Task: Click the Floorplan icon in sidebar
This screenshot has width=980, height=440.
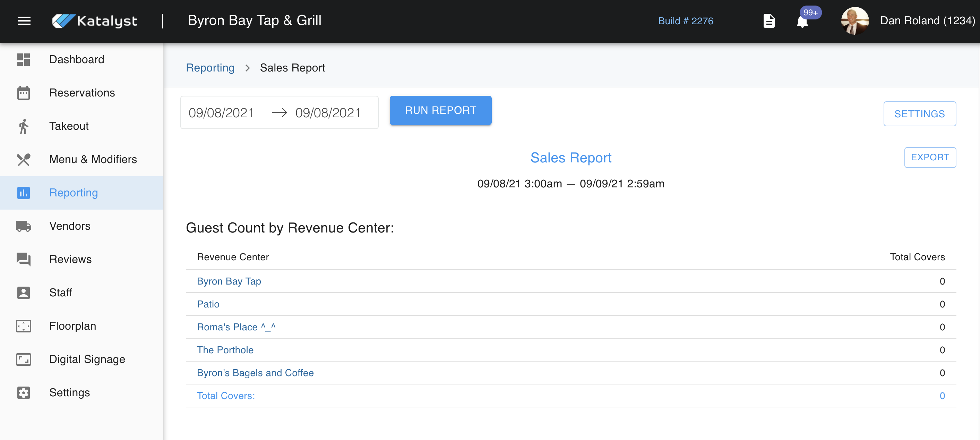Action: (24, 326)
